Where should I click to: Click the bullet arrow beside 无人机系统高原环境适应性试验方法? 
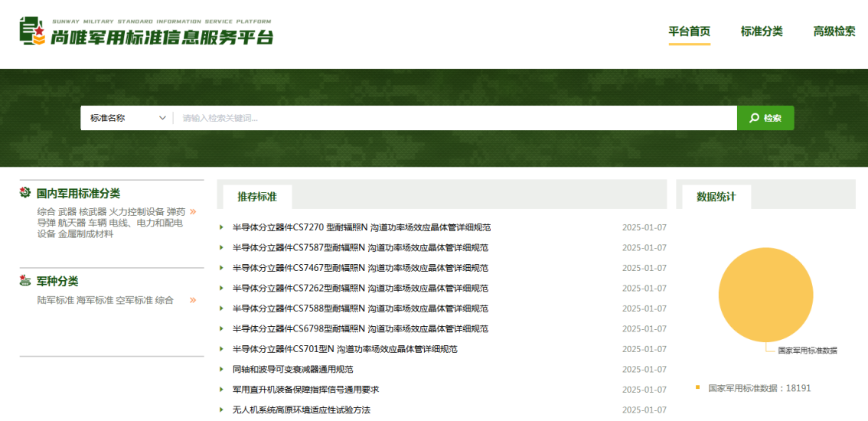[221, 410]
